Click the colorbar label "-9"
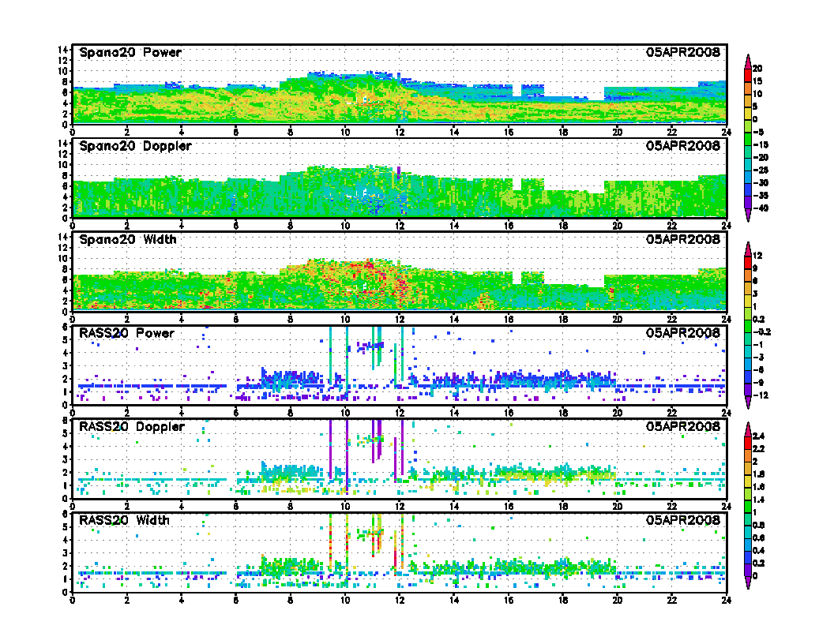 tap(758, 383)
